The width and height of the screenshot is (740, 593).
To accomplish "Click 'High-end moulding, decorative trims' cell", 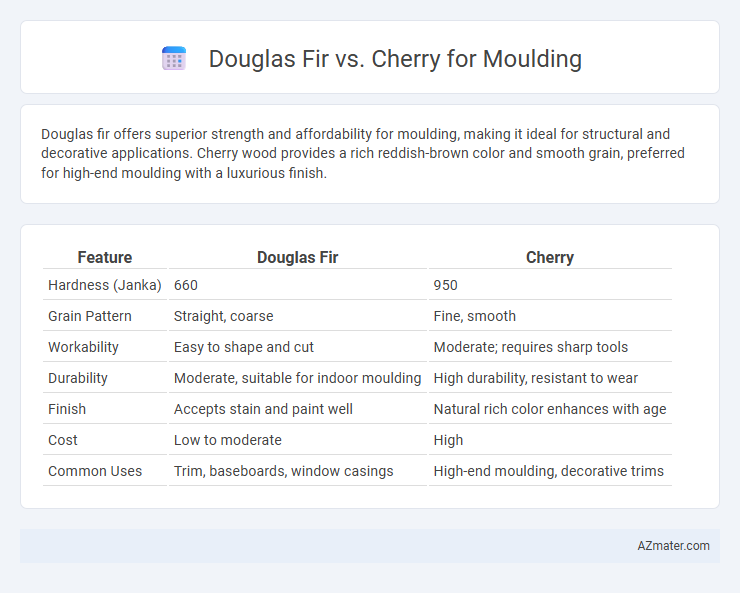I will [550, 471].
